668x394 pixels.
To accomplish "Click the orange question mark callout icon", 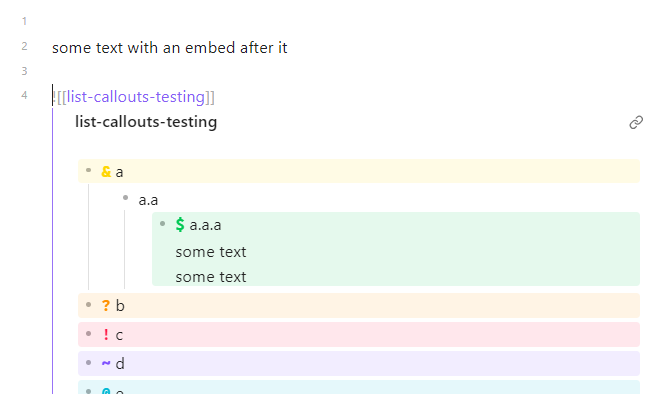I will tap(106, 305).
